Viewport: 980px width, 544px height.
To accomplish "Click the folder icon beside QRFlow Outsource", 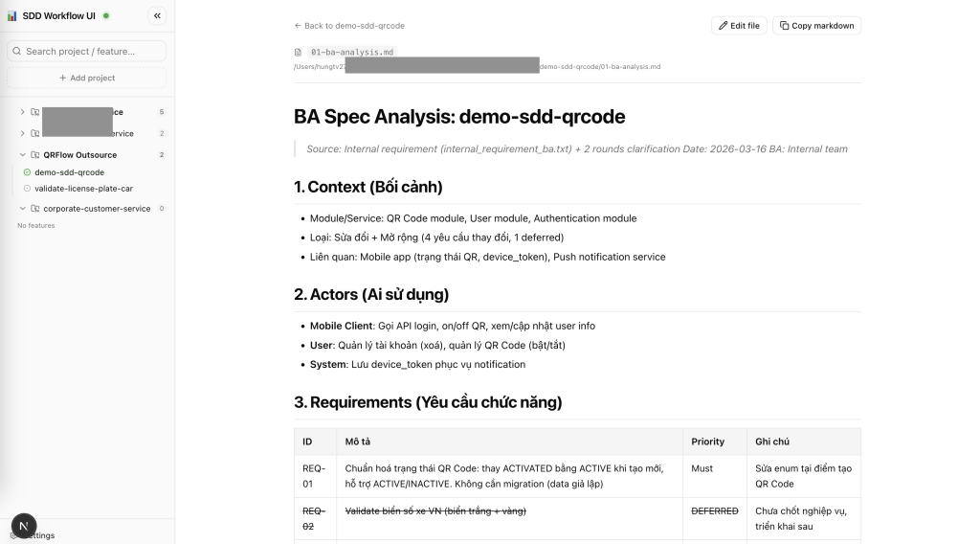I will 35,154.
